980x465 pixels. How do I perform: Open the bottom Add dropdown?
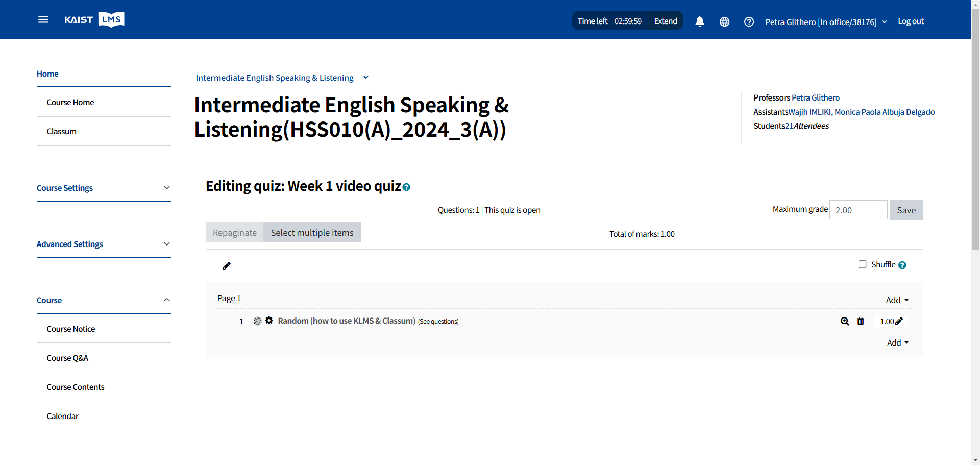(x=897, y=343)
